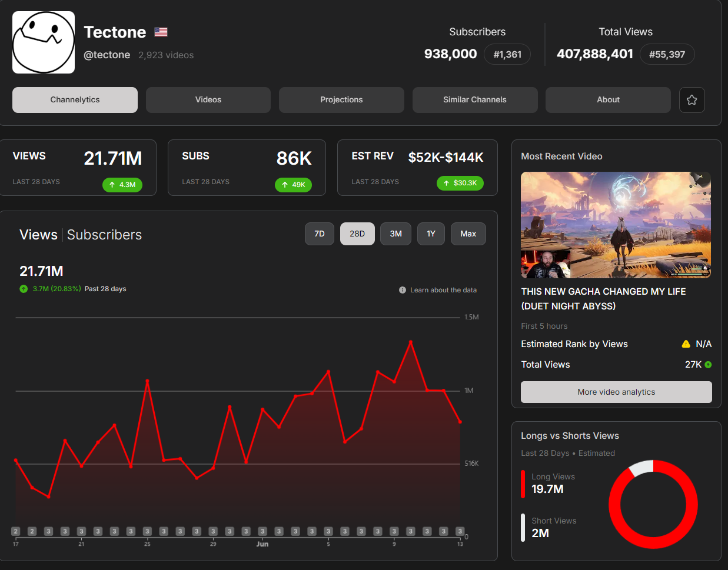
Task: Click the yellow warning icon next to N/A
Action: (686, 344)
